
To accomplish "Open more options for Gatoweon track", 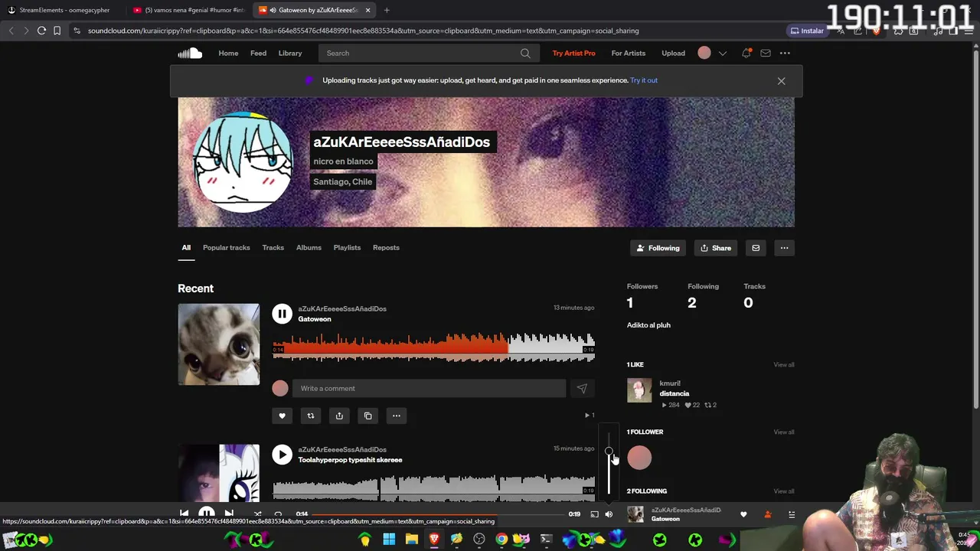I will tap(397, 416).
